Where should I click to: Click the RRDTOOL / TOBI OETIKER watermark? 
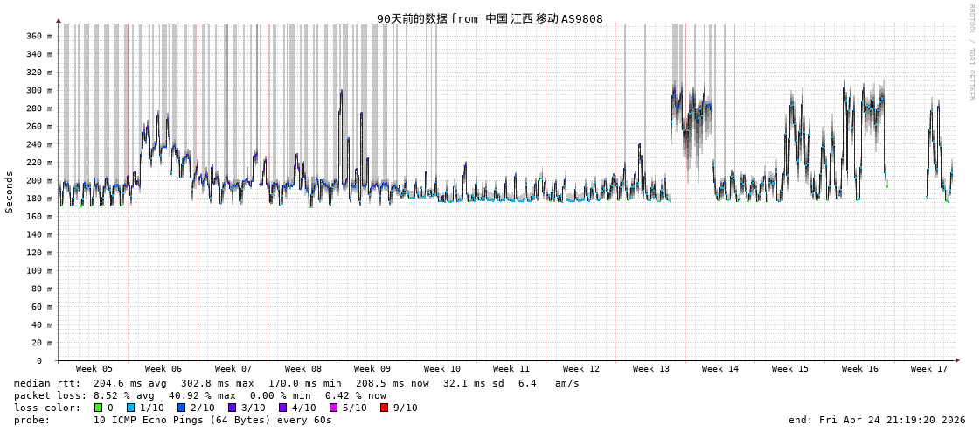tap(971, 52)
